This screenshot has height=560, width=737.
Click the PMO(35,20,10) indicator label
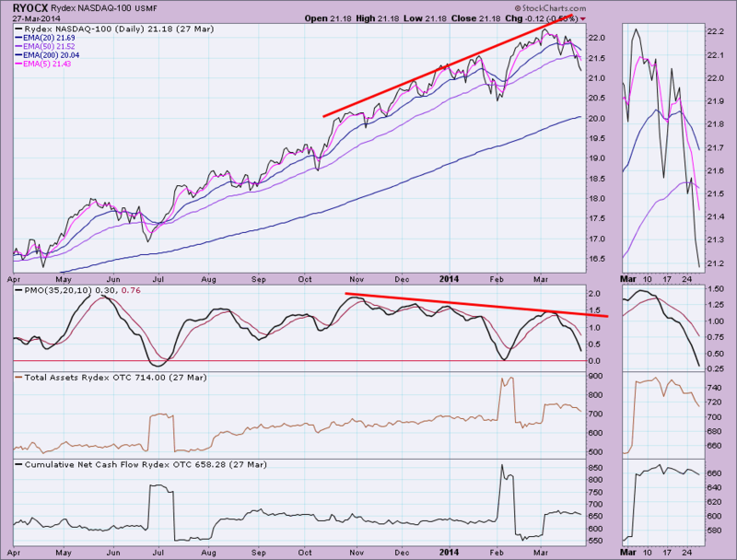[x=77, y=291]
